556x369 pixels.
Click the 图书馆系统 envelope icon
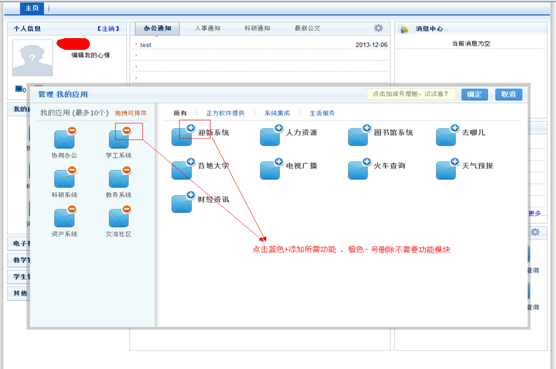[x=358, y=137]
